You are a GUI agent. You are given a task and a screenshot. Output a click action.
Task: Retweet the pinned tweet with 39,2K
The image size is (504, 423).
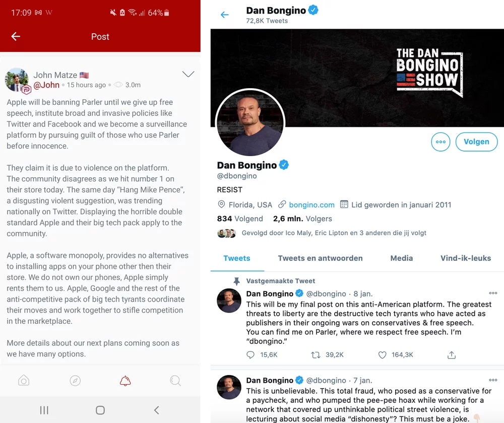coord(316,355)
